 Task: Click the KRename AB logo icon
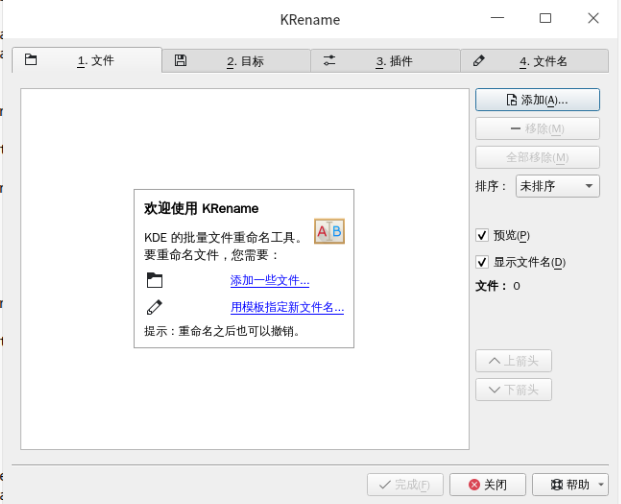pos(329,232)
